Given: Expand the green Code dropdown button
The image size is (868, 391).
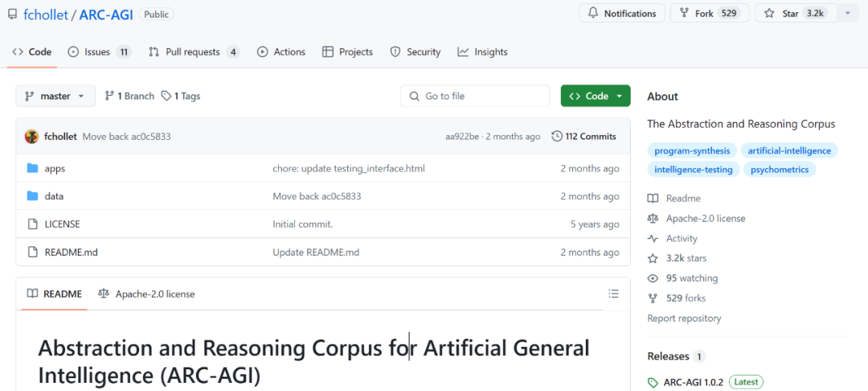Looking at the screenshot, I should tap(596, 96).
